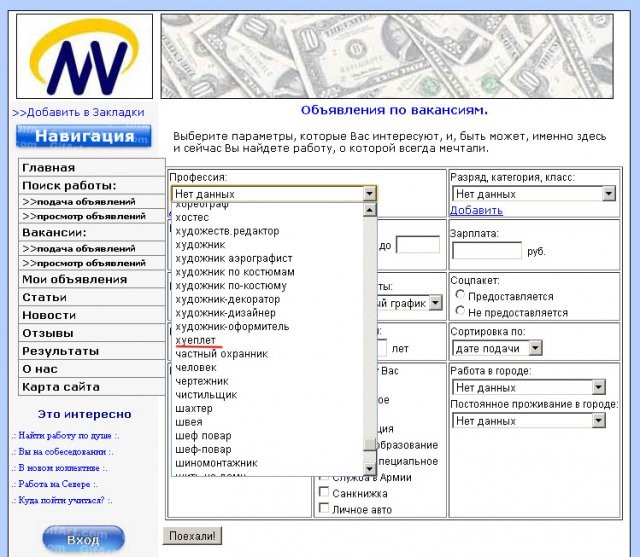Click Работа на Севере link
The height and width of the screenshot is (557, 640).
click(55, 484)
